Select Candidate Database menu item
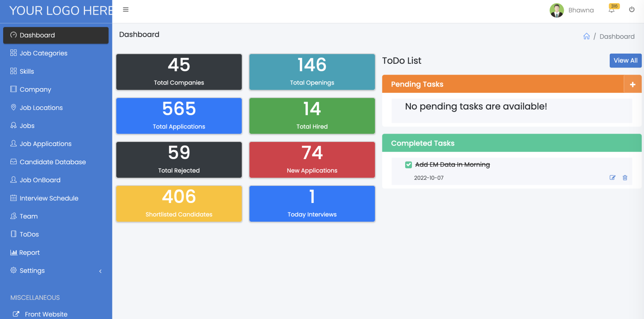 tap(53, 162)
